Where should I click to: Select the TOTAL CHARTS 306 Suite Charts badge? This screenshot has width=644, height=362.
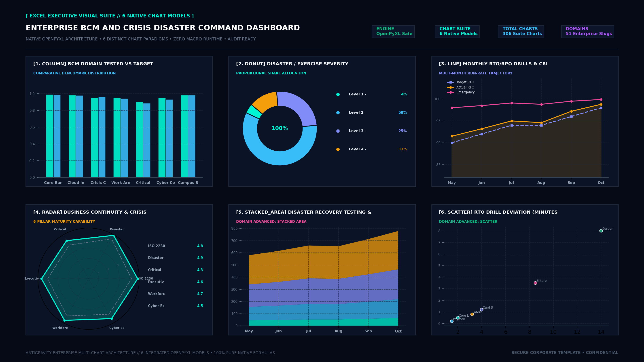click(521, 32)
